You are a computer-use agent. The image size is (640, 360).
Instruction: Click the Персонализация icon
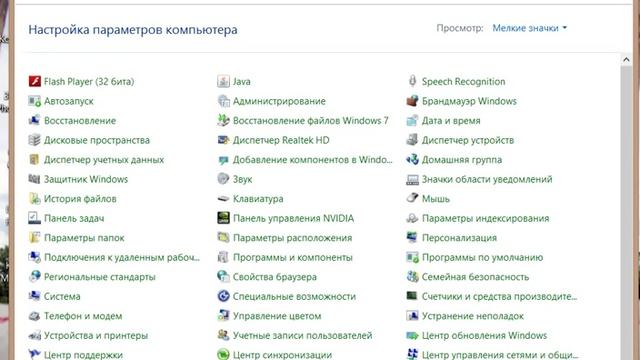point(412,237)
